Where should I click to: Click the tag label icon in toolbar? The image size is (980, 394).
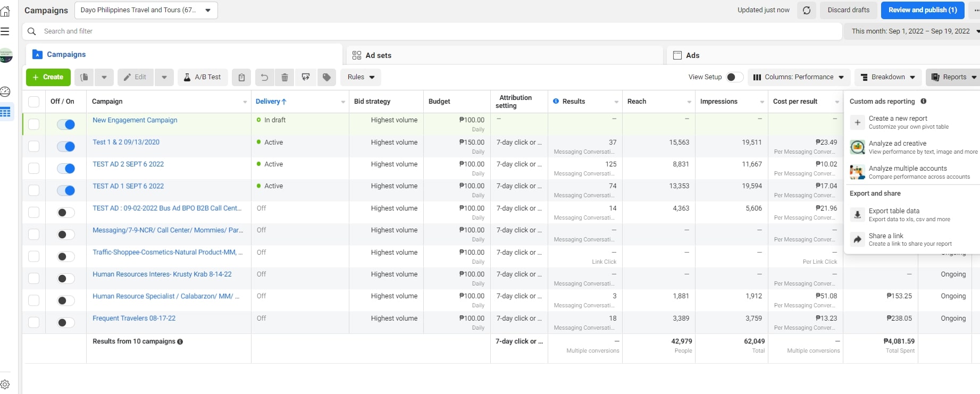point(326,77)
